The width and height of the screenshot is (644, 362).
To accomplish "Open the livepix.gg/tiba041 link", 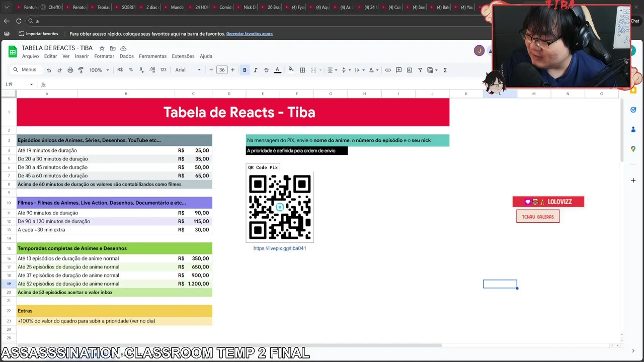I will coord(280,248).
